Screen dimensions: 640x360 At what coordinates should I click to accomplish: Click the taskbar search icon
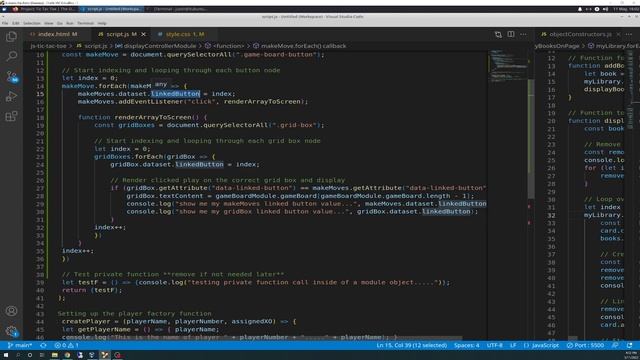pos(18,356)
